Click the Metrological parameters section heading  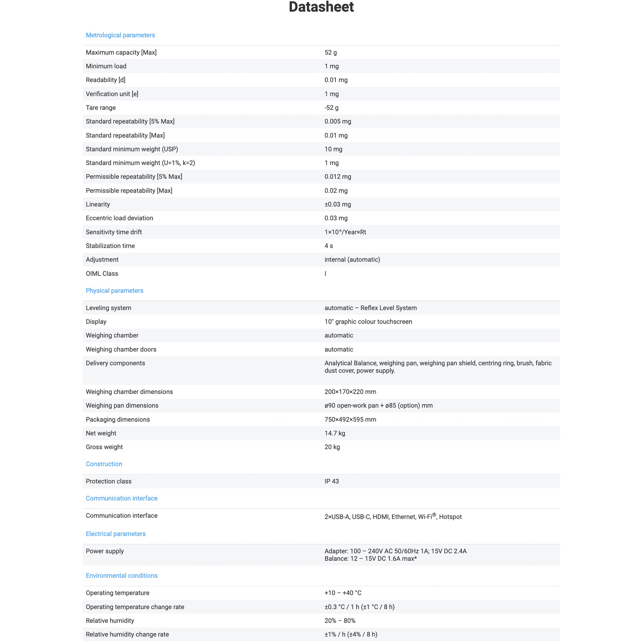tap(120, 35)
